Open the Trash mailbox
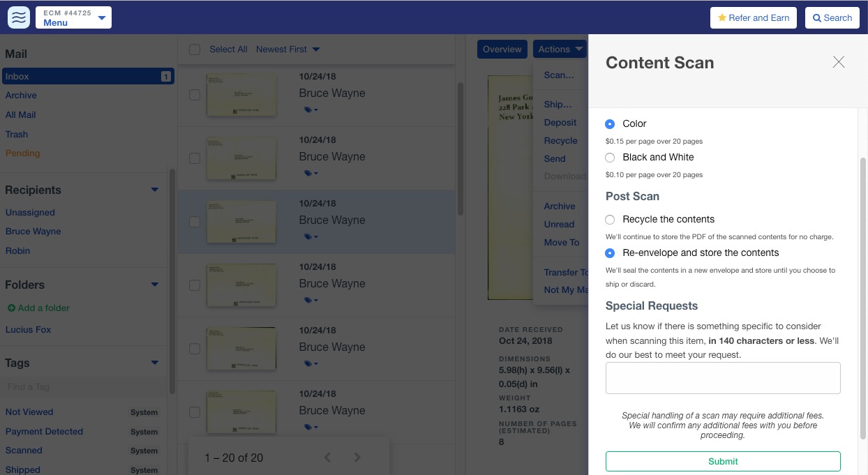Screen dimensions: 868x475 (17, 134)
